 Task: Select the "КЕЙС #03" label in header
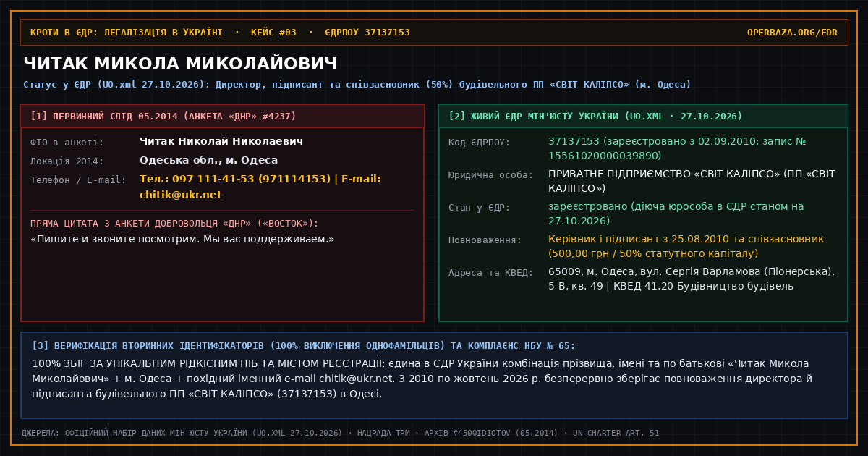pyautogui.click(x=273, y=33)
